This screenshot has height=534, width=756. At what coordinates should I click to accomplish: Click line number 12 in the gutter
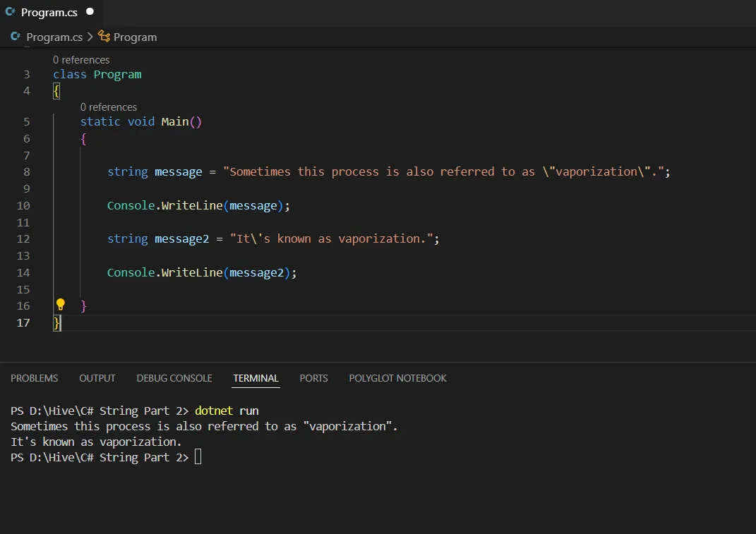23,239
